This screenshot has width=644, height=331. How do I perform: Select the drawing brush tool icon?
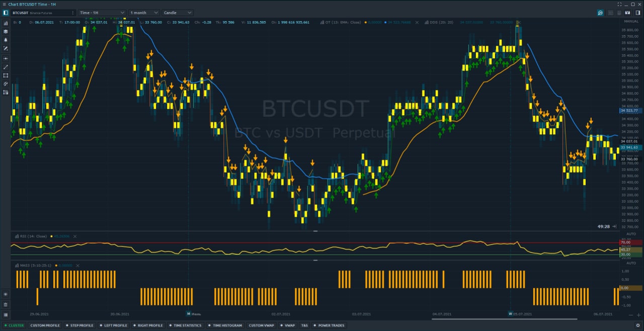pos(6,48)
